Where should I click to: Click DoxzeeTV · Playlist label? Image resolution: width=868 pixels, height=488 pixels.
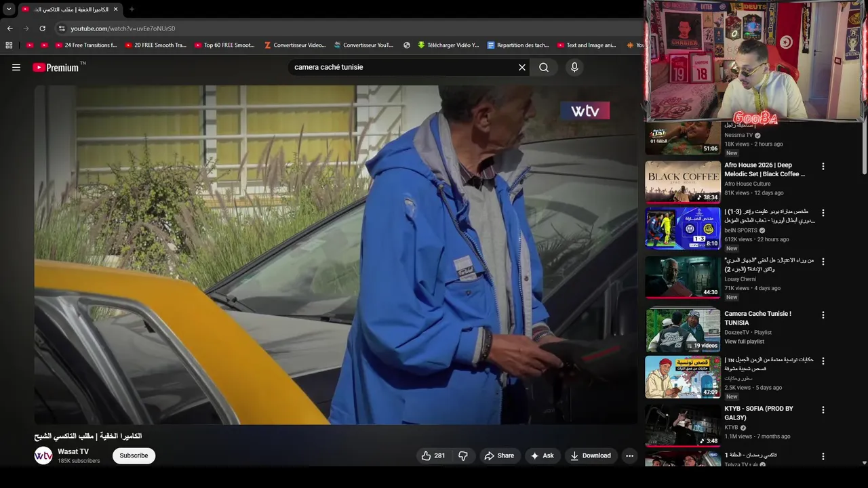pos(748,332)
